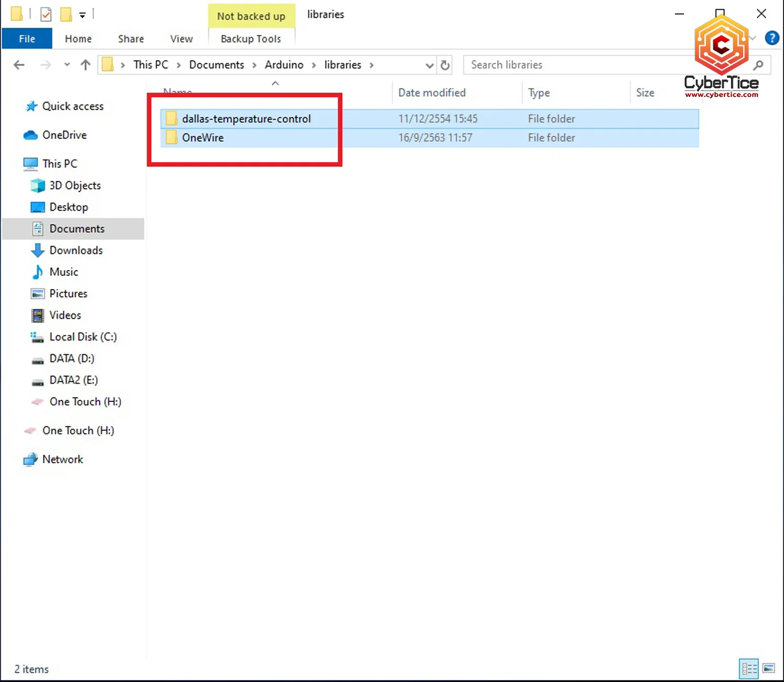Screen dimensions: 784x682
Task: Open the Customize Quick Access Toolbar dropdown
Action: (x=82, y=15)
